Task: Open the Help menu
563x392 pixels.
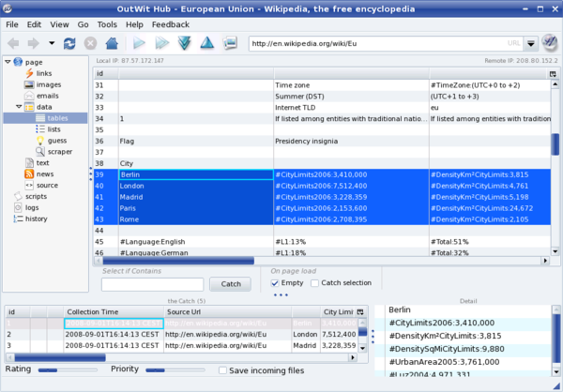Action: [x=134, y=24]
